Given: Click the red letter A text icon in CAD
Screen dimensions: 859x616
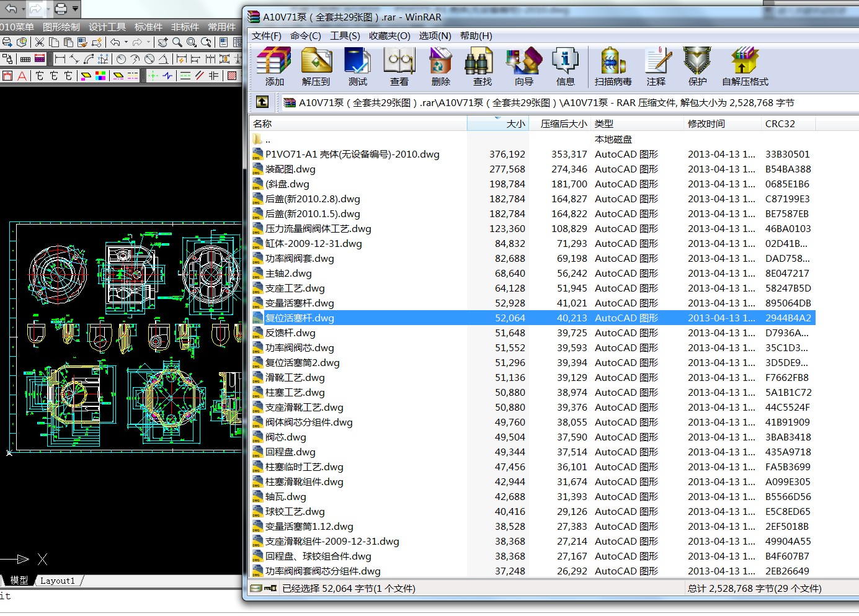Looking at the screenshot, I should (x=22, y=76).
